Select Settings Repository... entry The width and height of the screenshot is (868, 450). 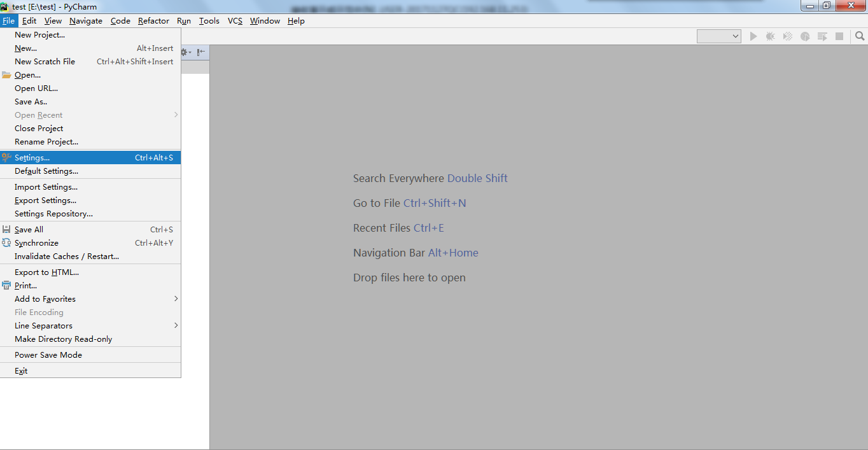click(x=90, y=214)
